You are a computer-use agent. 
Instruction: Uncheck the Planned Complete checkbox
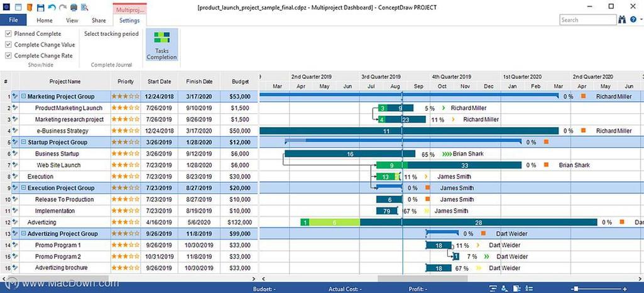(x=8, y=34)
